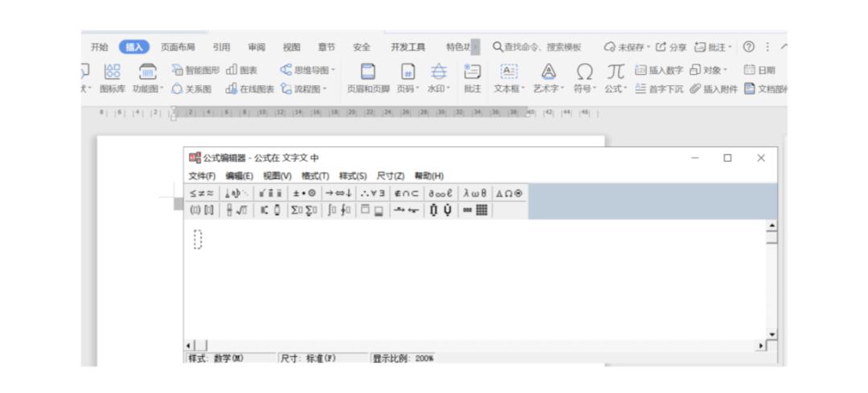This screenshot has height=393, width=868.
Task: Open integral templates palette (∫)
Action: point(338,210)
